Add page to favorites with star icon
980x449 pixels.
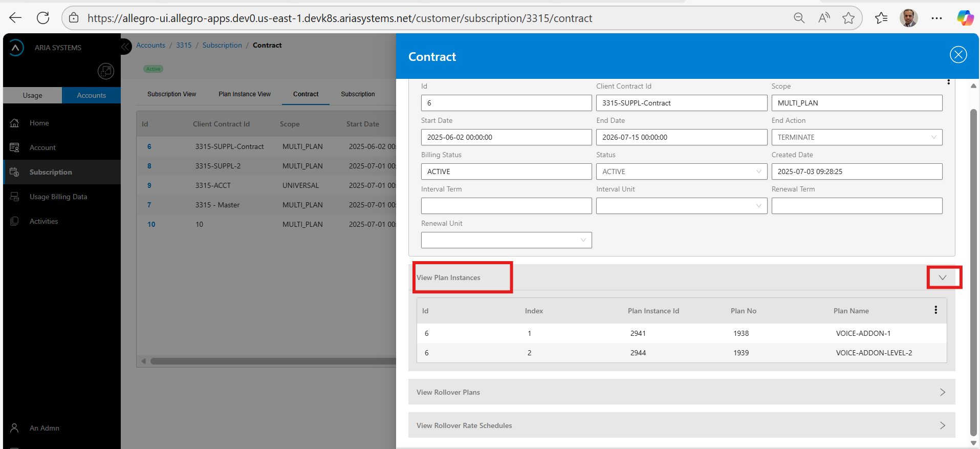pyautogui.click(x=848, y=18)
